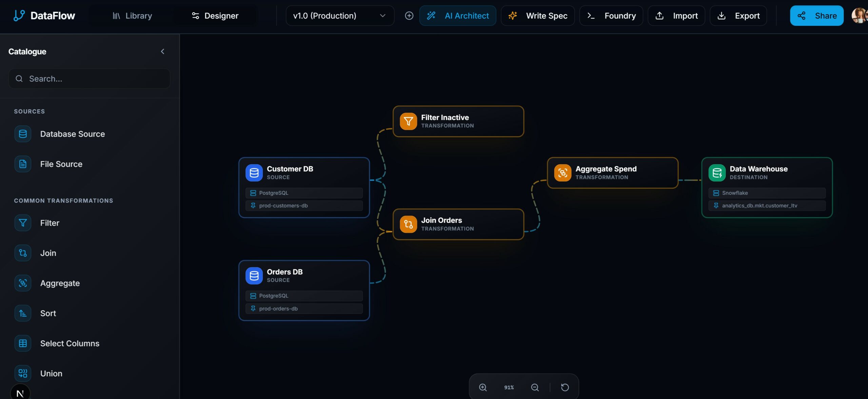Open the user avatar menu

coord(859,16)
